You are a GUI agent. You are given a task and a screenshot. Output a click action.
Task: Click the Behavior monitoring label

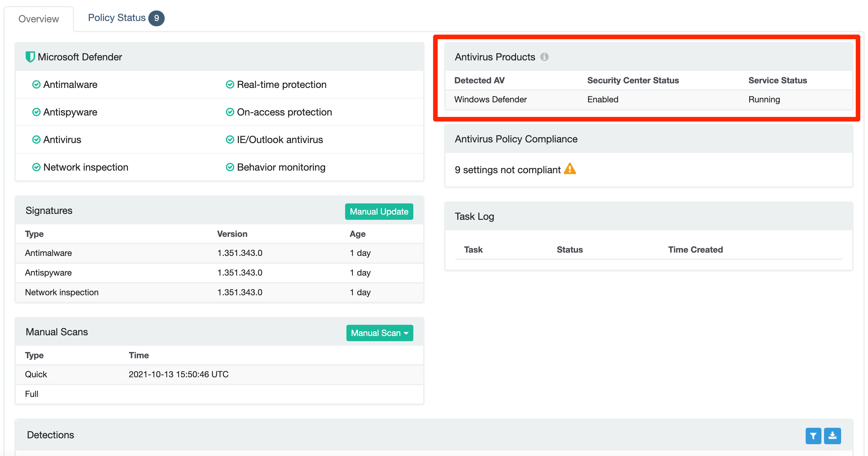click(281, 167)
